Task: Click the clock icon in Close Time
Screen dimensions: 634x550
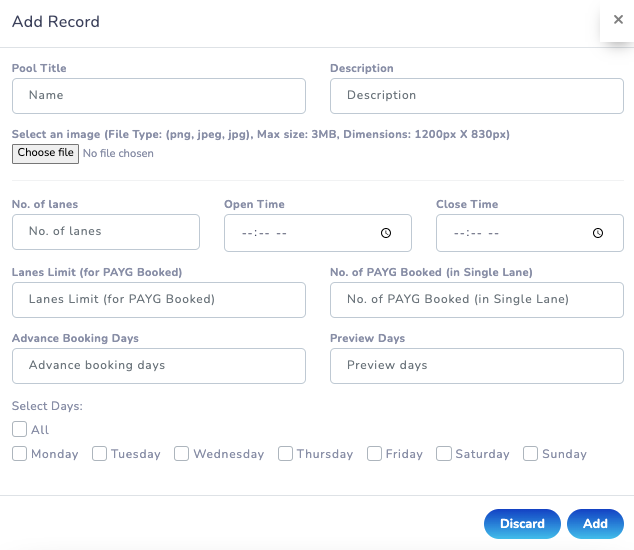Action: point(598,233)
